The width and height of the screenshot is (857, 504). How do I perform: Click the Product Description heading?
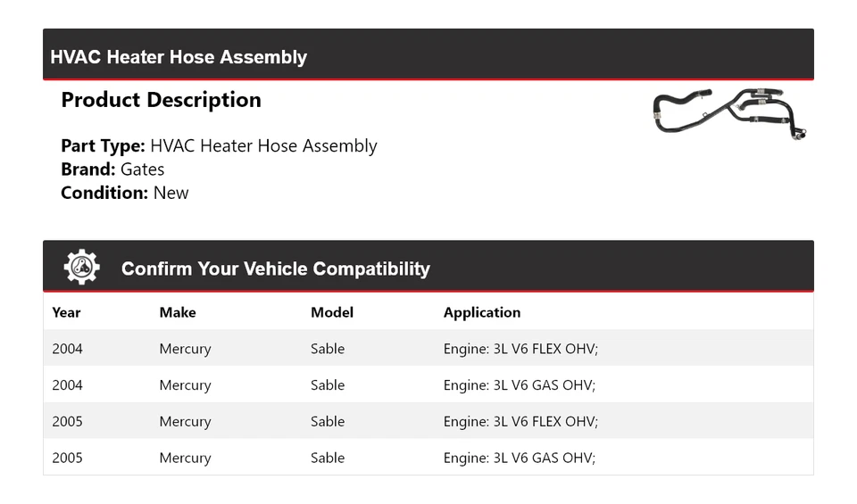(x=161, y=100)
